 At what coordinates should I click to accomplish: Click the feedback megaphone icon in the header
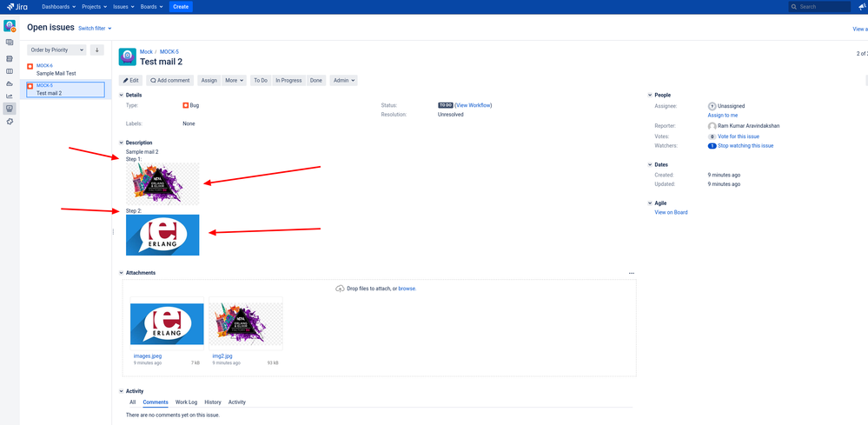[x=862, y=7]
